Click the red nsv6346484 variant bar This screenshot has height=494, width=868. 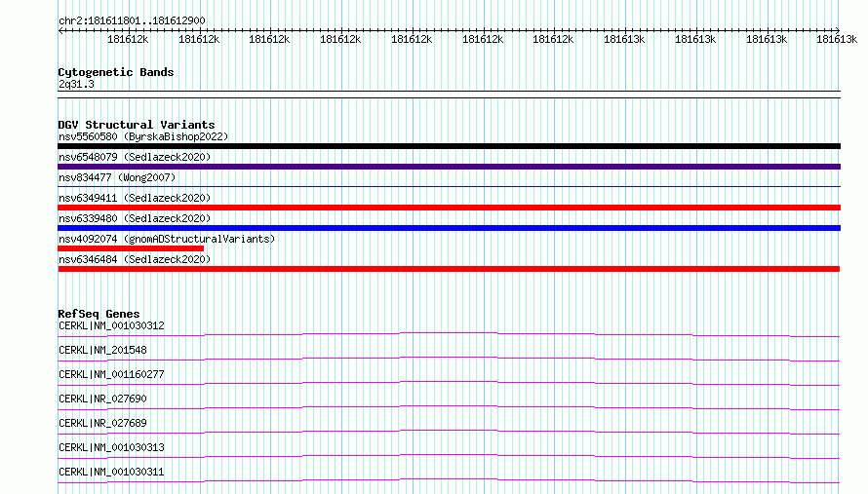point(449,269)
